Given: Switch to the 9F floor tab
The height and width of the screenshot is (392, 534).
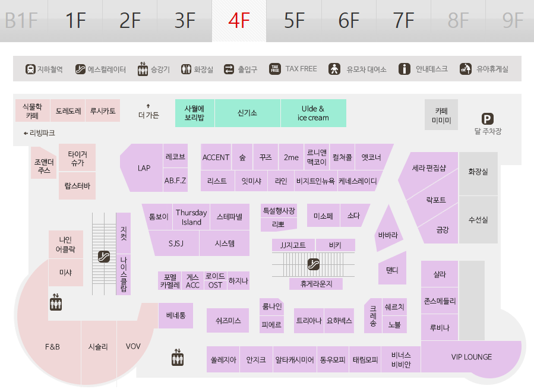Looking at the screenshot, I should pos(510,21).
